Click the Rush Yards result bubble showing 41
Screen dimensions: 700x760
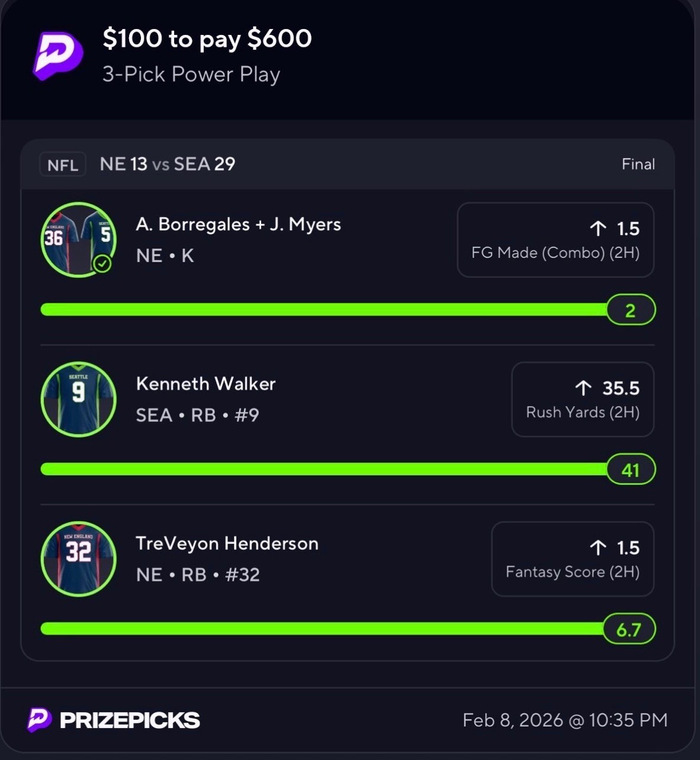click(x=630, y=469)
